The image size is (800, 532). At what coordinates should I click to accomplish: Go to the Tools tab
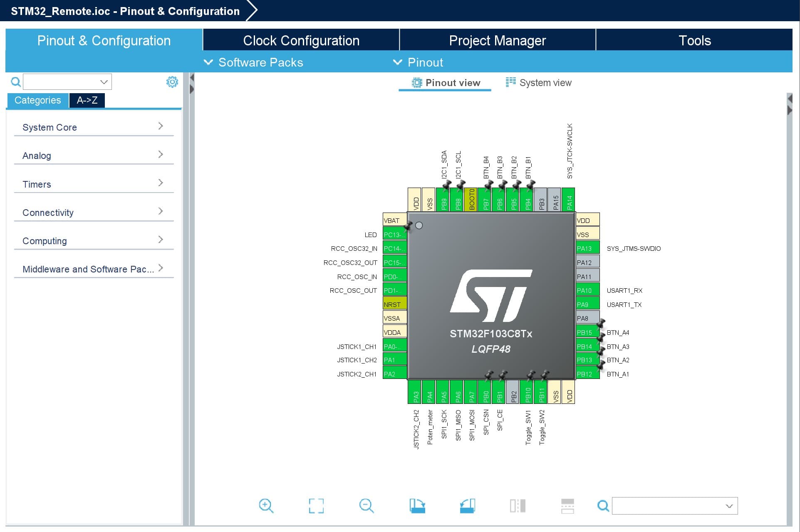pyautogui.click(x=694, y=40)
